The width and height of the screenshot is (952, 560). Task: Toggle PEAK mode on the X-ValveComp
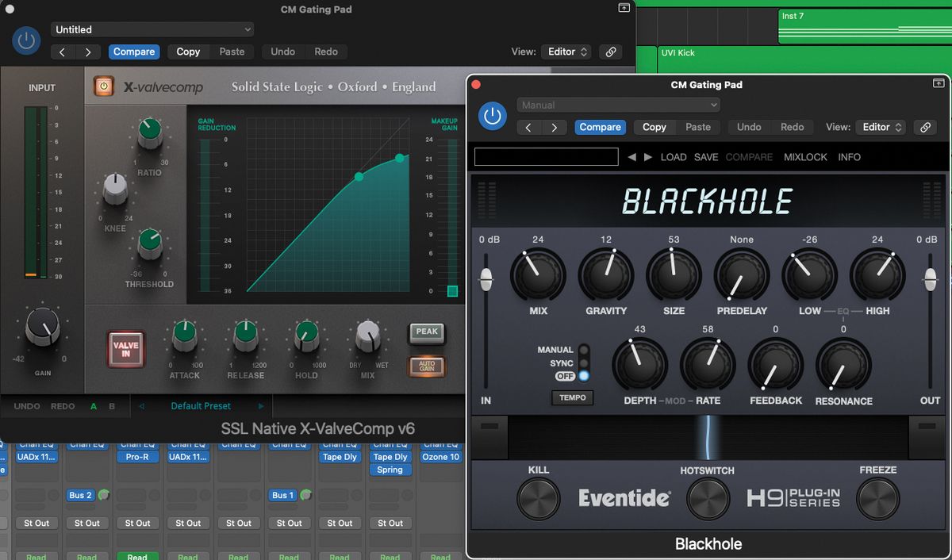pos(427,333)
